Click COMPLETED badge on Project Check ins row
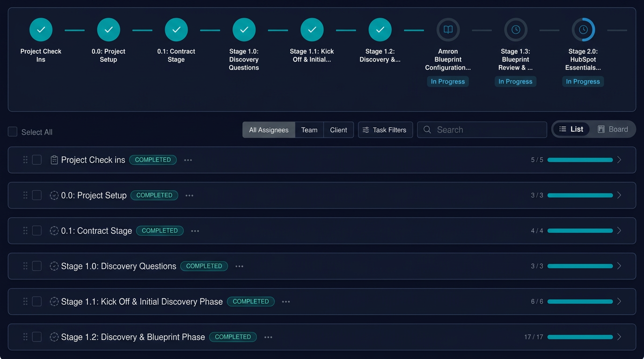644x359 pixels. pyautogui.click(x=153, y=160)
